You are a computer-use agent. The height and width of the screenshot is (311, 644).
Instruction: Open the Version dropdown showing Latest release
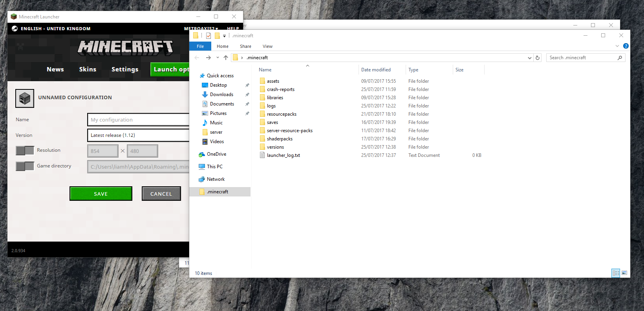[x=138, y=135]
